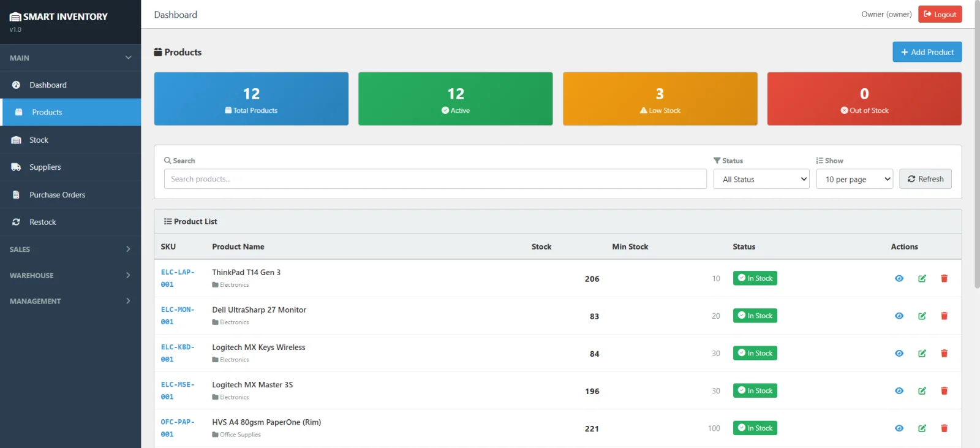Delete the ThinkPad T14 Gen 3 product

(944, 278)
